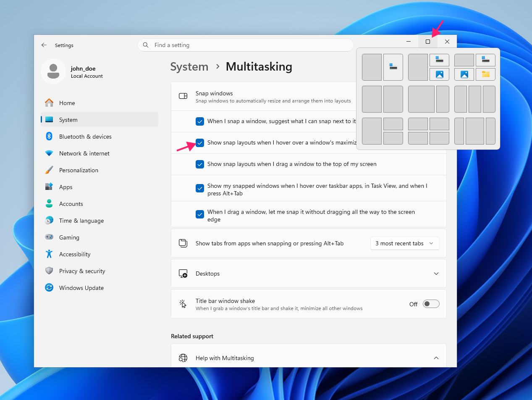Uncheck snap without dragging to screen edge

[x=200, y=214]
